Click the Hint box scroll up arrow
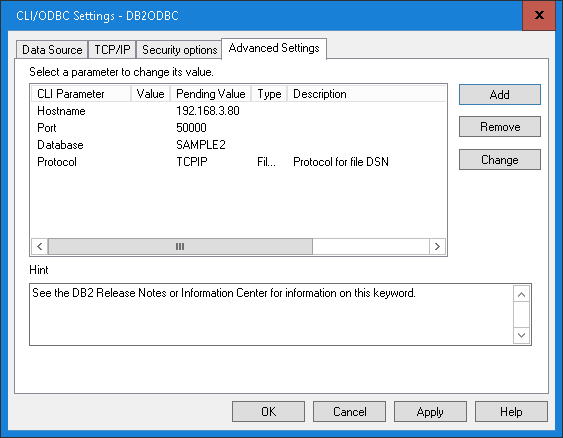Image resolution: width=563 pixels, height=438 pixels. tap(521, 295)
